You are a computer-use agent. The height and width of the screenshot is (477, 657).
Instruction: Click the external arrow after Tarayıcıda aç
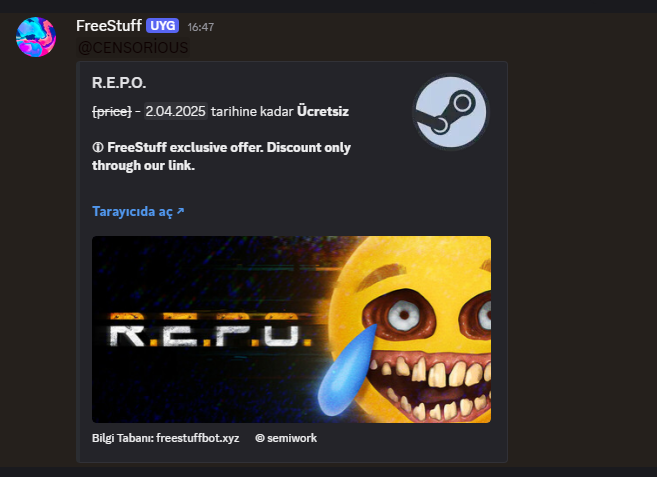[180, 211]
